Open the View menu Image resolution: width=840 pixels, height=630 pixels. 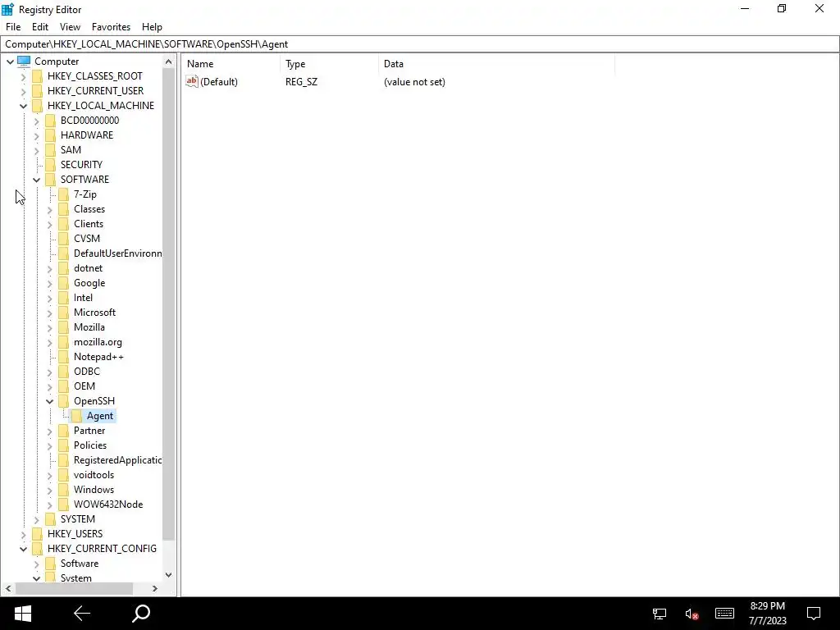click(x=70, y=27)
